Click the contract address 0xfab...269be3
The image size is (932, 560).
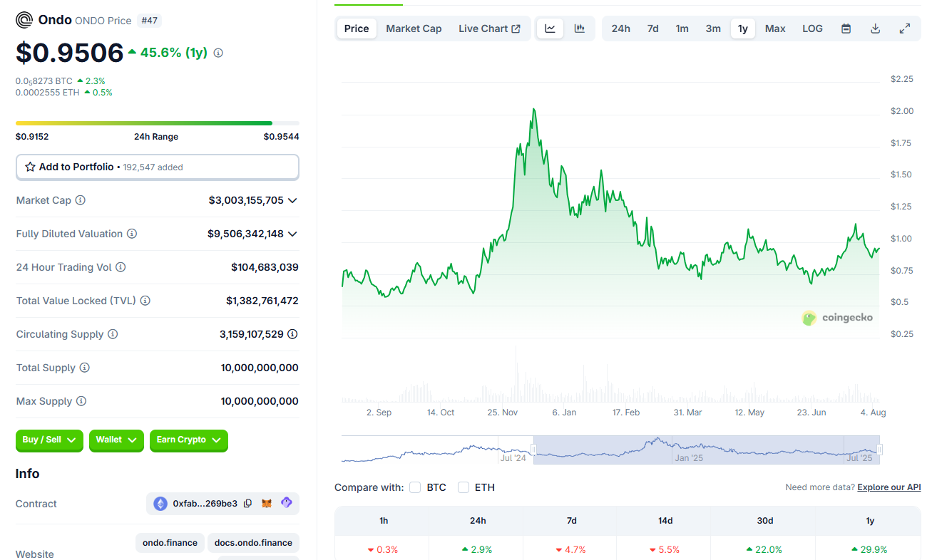pyautogui.click(x=205, y=504)
